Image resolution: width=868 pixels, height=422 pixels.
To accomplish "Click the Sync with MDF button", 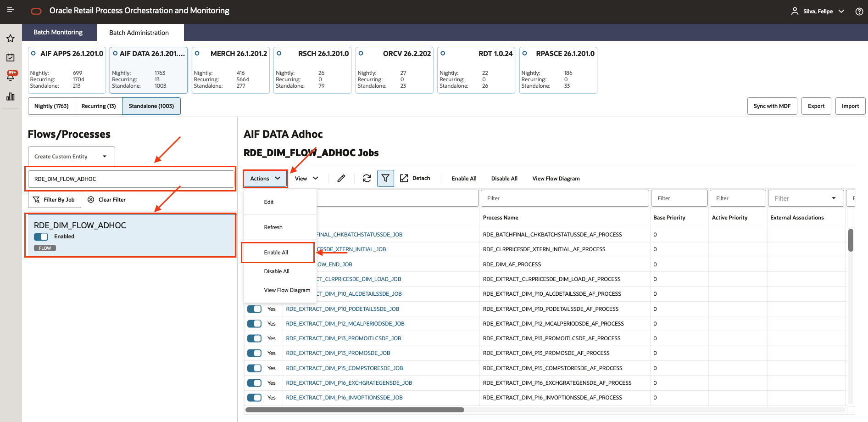I will click(772, 106).
